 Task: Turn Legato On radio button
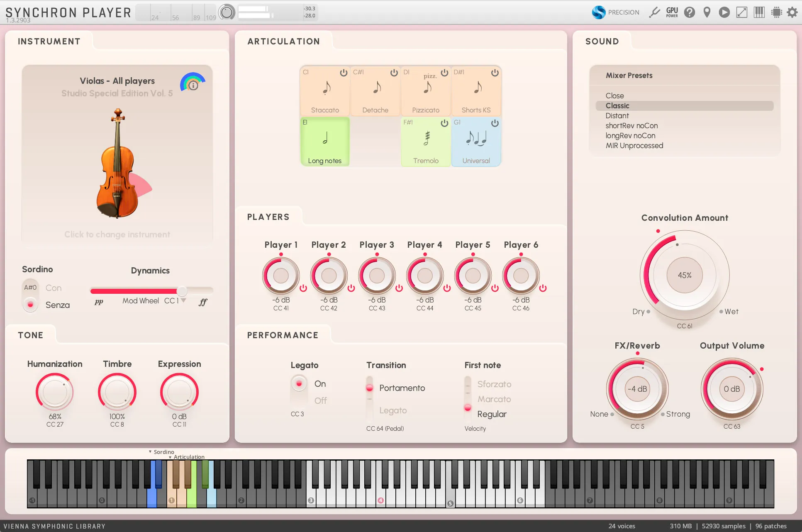coord(299,384)
